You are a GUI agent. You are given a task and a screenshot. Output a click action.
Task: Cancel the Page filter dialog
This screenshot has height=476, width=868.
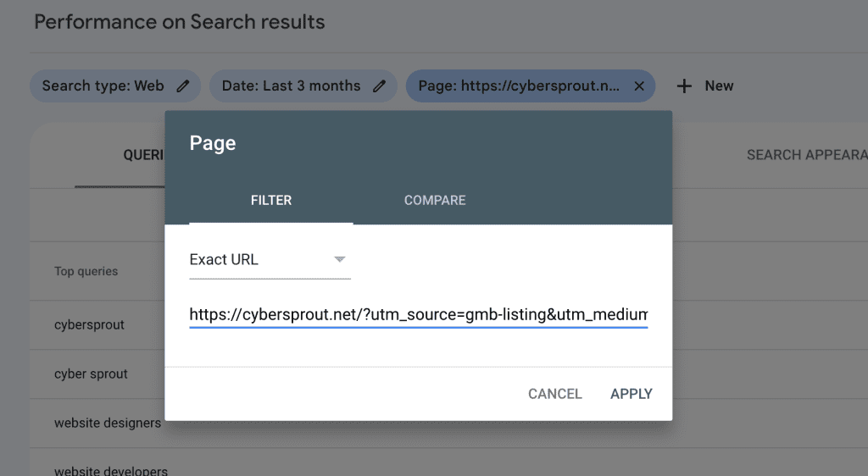click(554, 394)
